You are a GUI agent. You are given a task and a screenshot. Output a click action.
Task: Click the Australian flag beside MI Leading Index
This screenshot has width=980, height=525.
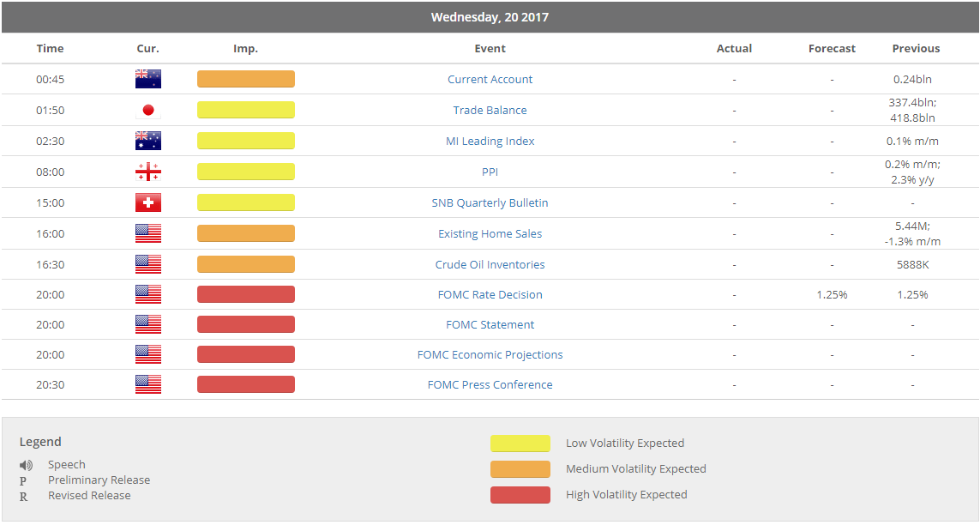pyautogui.click(x=147, y=141)
